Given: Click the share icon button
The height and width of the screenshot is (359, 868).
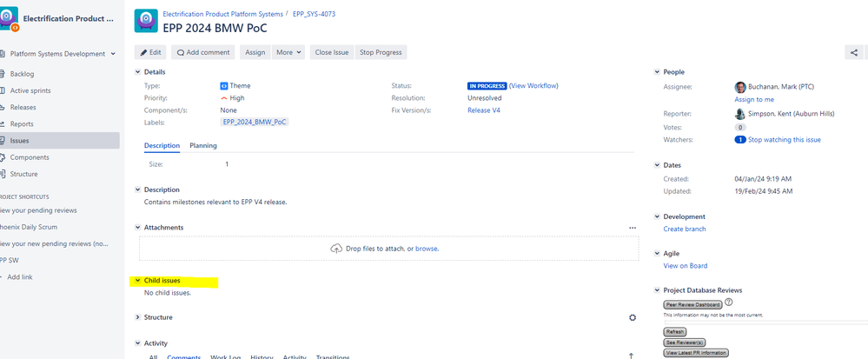Looking at the screenshot, I should pyautogui.click(x=854, y=53).
